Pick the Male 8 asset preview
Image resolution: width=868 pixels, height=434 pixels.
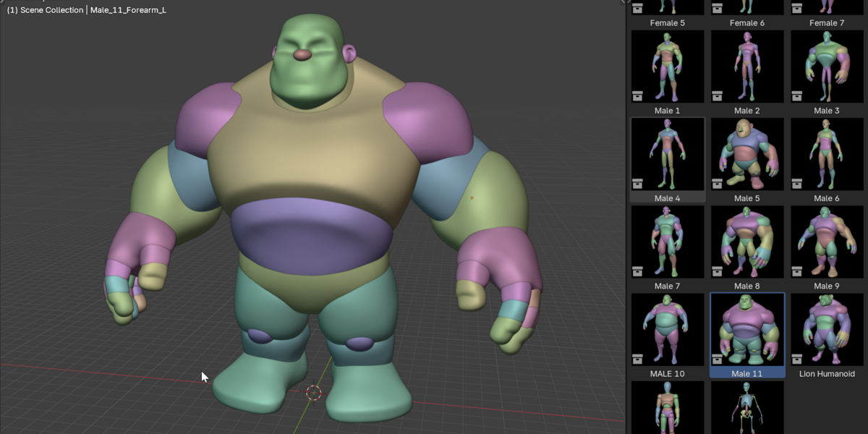tap(747, 242)
